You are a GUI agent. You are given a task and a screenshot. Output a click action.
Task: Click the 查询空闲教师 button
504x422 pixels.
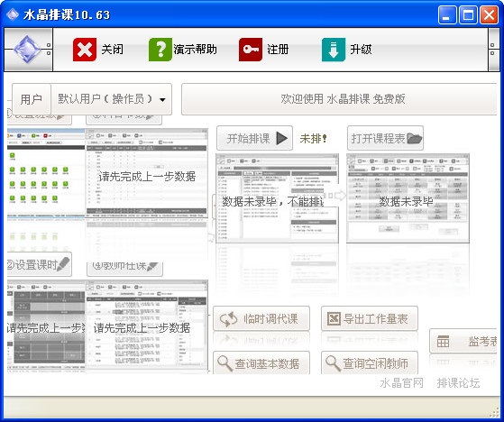tap(370, 363)
